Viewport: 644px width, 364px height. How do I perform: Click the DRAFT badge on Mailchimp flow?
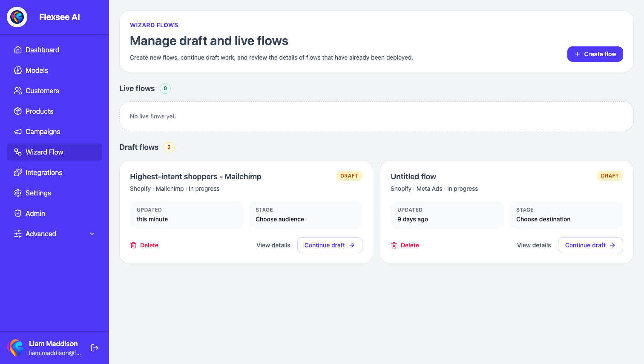[349, 176]
